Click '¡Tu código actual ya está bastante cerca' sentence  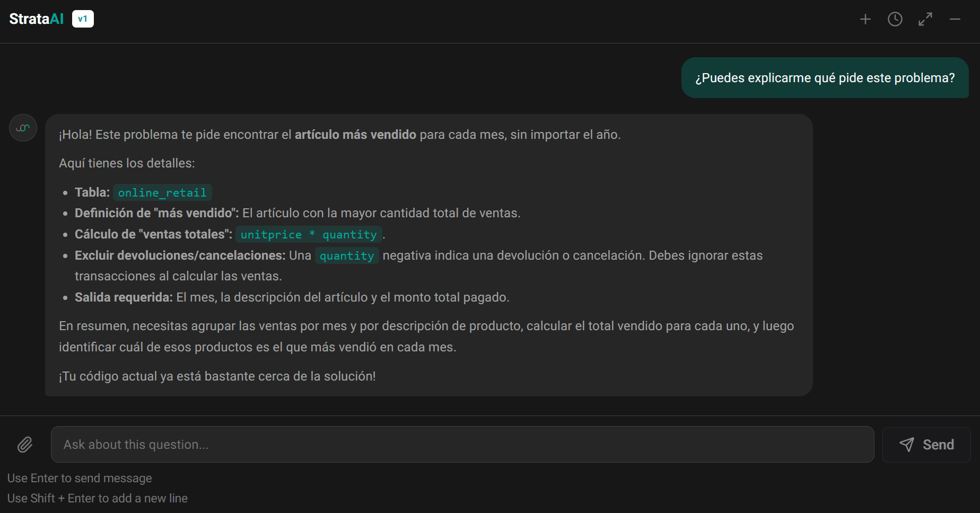(217, 376)
